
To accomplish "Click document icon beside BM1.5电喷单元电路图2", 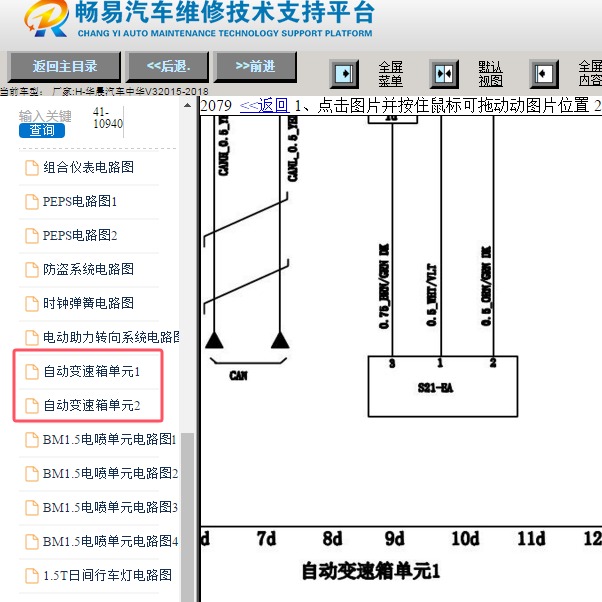I will [x=32, y=473].
